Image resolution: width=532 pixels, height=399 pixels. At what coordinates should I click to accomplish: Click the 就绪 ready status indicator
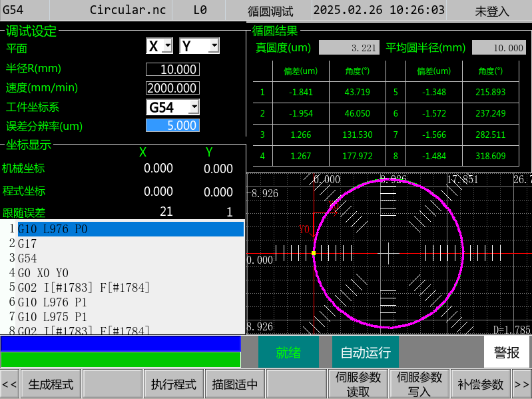[x=288, y=352]
